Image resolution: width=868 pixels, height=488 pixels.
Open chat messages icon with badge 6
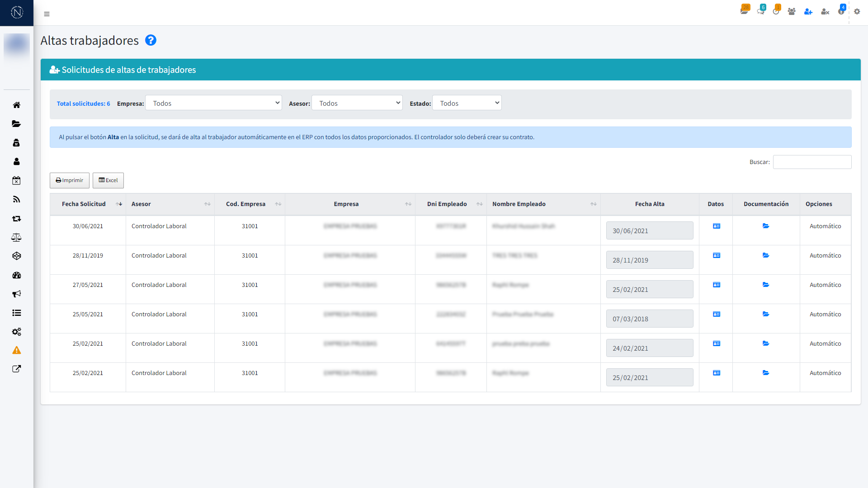click(761, 11)
